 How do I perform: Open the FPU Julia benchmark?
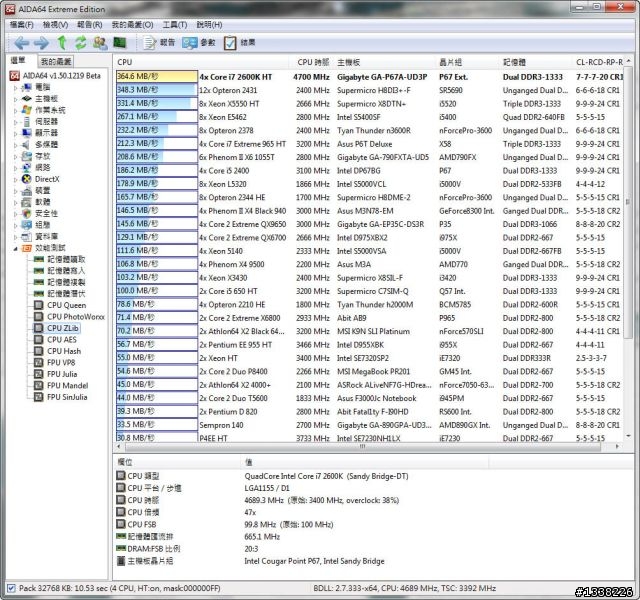click(x=56, y=374)
